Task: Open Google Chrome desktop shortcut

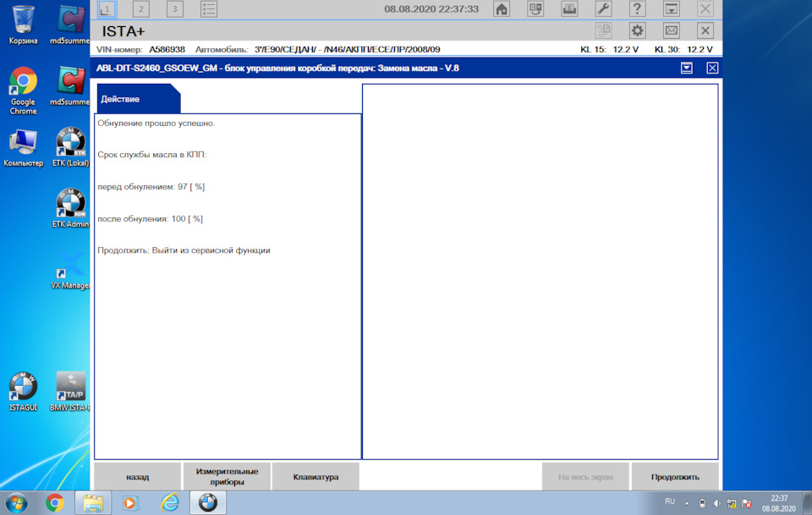Action: tap(24, 91)
